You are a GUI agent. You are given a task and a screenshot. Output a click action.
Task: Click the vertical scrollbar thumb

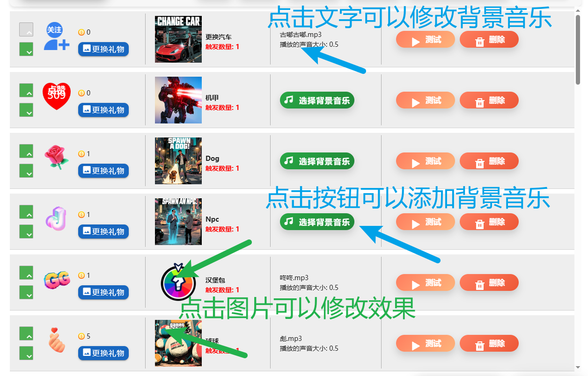pyautogui.click(x=578, y=50)
